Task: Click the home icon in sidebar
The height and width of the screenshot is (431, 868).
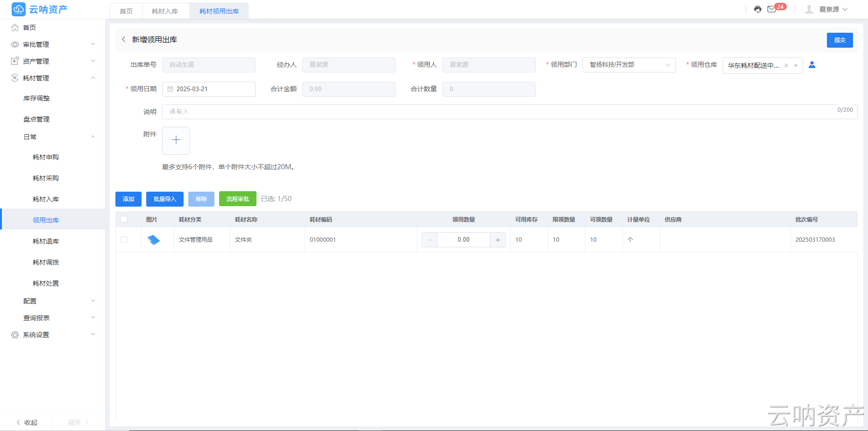Action: coord(15,28)
